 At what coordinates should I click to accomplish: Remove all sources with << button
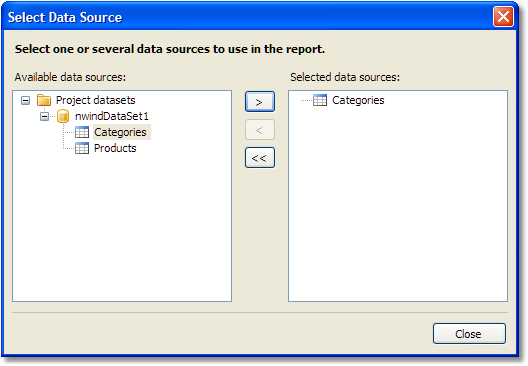coord(260,158)
